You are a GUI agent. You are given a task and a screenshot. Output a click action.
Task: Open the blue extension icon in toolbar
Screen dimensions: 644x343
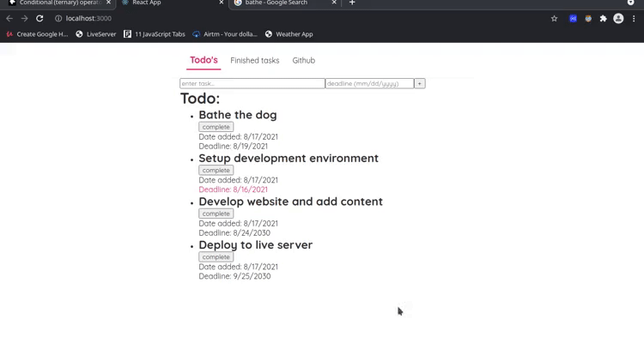pyautogui.click(x=573, y=19)
